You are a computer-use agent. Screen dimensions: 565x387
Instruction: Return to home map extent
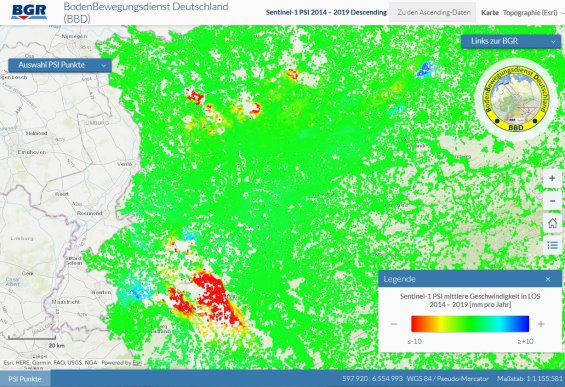pyautogui.click(x=552, y=223)
